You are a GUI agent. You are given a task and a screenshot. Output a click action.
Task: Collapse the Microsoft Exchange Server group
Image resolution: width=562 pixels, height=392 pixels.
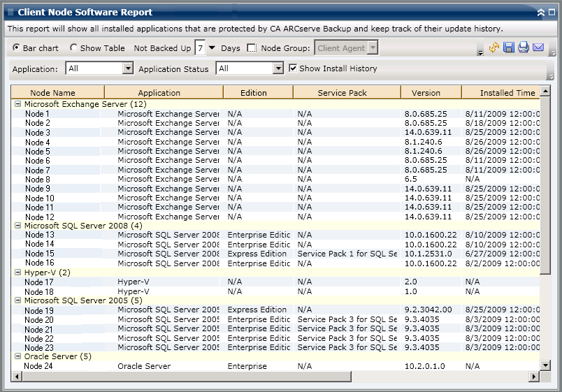pyautogui.click(x=17, y=104)
